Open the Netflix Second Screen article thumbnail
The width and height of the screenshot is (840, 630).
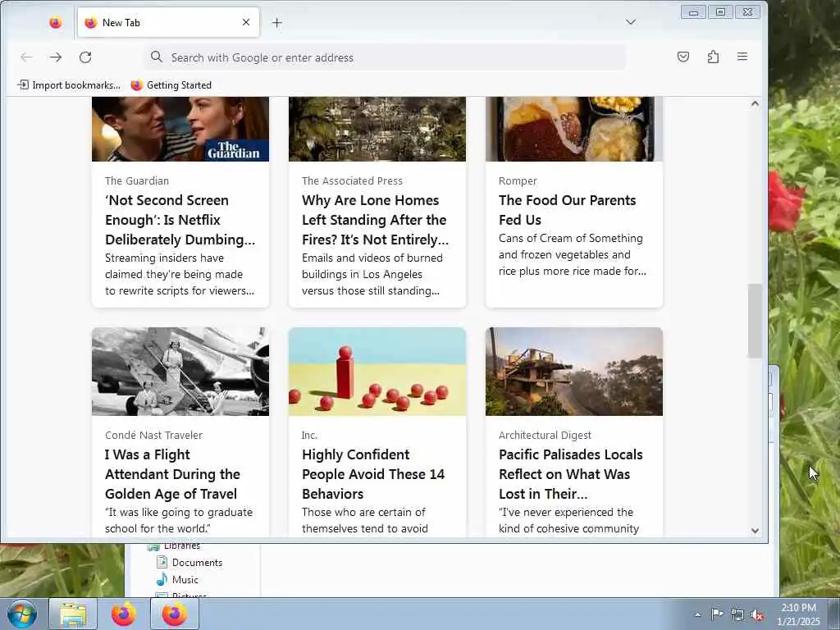coord(180,129)
